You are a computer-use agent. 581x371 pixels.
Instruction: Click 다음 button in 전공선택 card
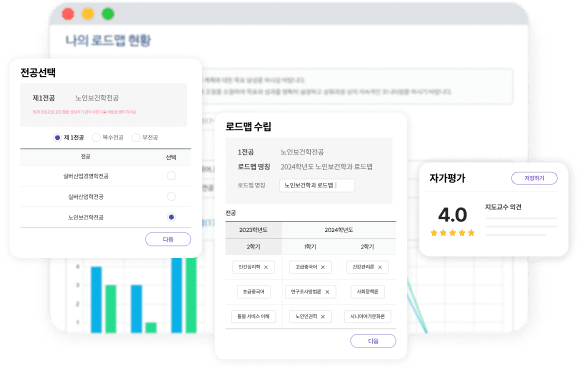point(168,239)
